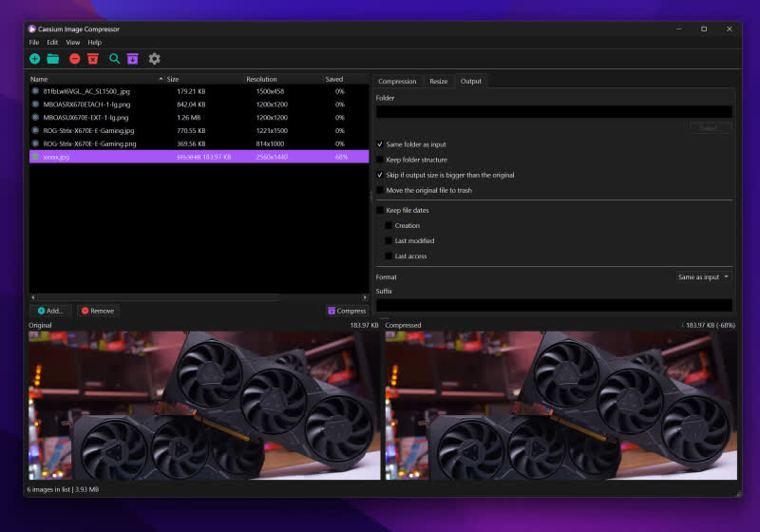Click the red remove item toolbar icon

coord(75,59)
